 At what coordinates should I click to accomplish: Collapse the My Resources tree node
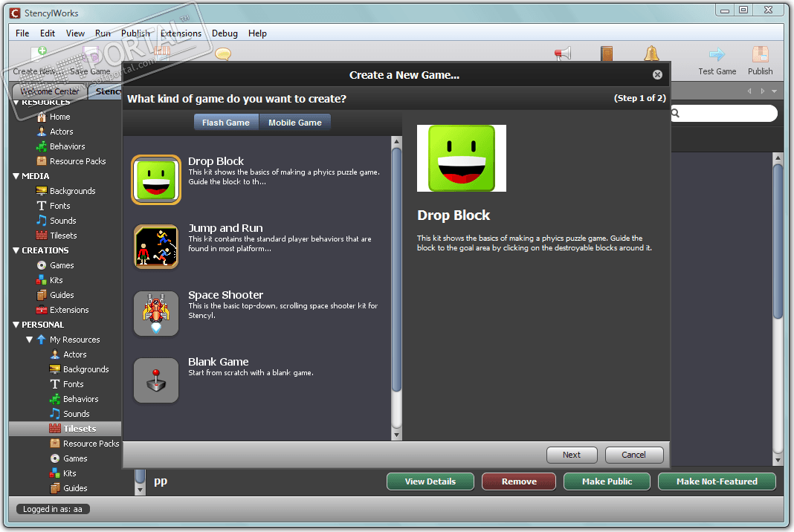[x=30, y=340]
